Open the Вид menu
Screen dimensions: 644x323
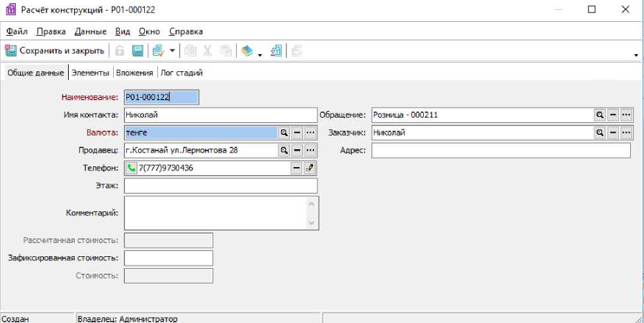[x=122, y=32]
